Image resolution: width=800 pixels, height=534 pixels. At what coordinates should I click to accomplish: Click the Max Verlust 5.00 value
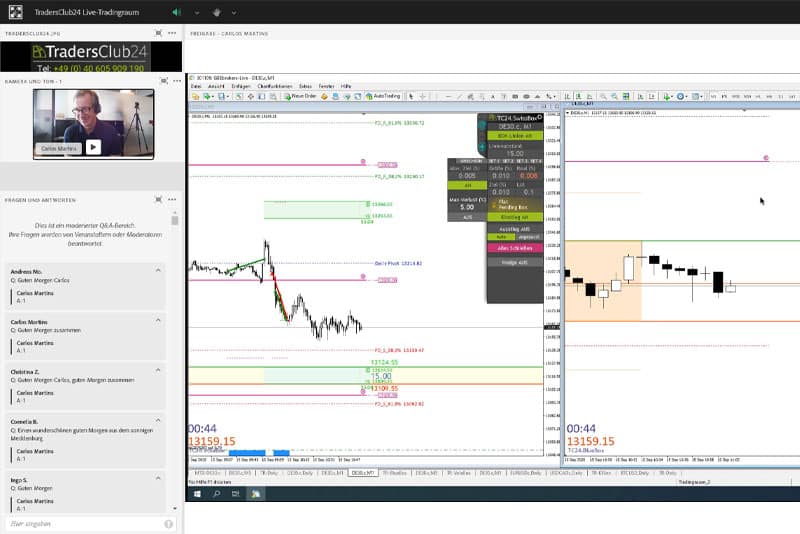[x=467, y=207]
